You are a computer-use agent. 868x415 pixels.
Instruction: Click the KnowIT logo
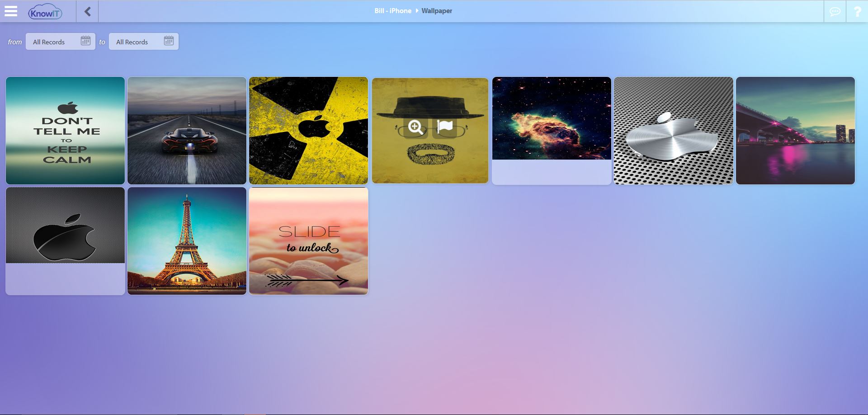click(x=45, y=12)
